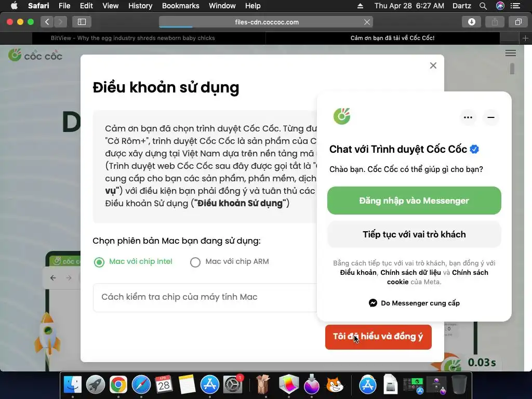Image resolution: width=532 pixels, height=399 pixels.
Task: Open the Meta Điều khoản link
Action: (x=358, y=273)
